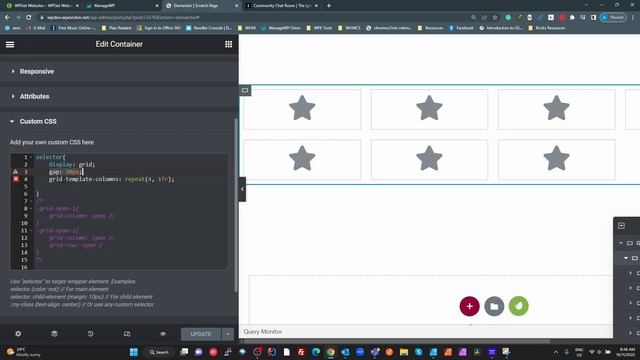Go back in Chrome
The image size is (640, 360).
7,18
